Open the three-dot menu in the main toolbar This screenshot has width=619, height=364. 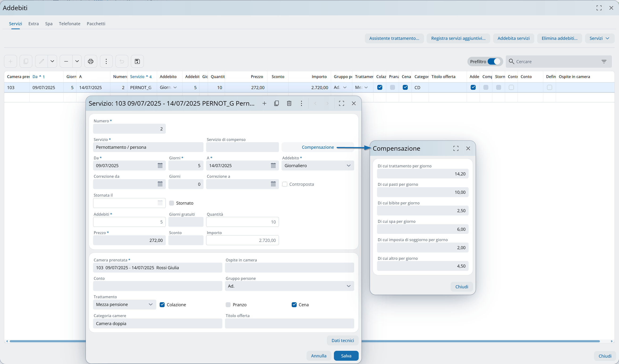(x=106, y=61)
